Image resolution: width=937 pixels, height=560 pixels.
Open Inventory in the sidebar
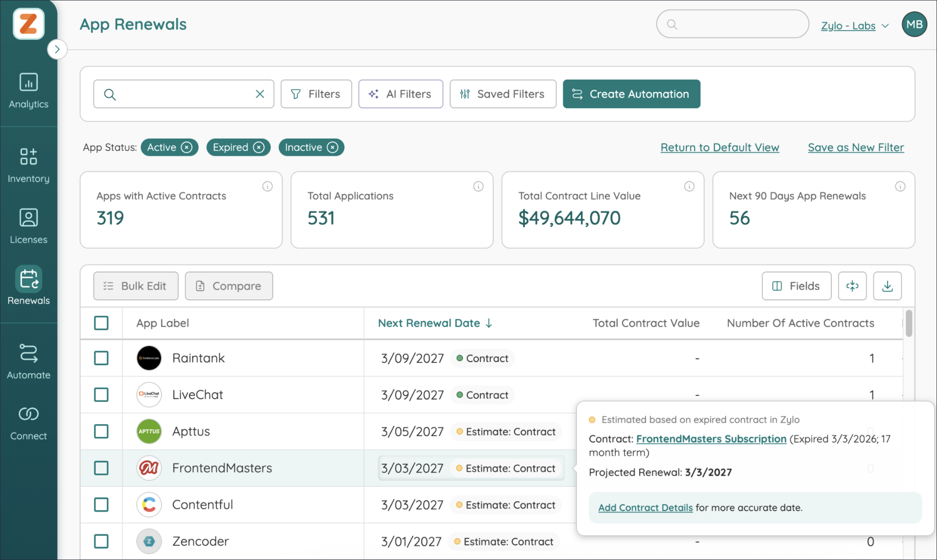[x=28, y=166]
